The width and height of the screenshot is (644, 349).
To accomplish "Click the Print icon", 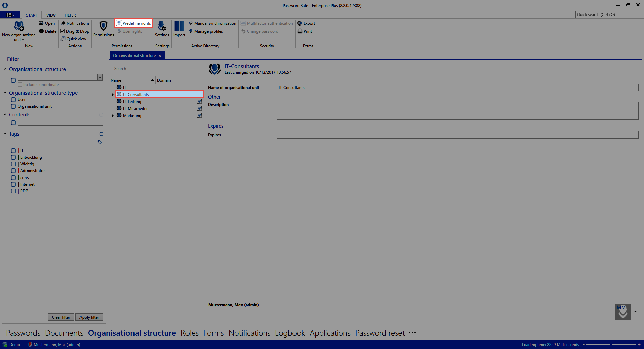I will (x=300, y=31).
